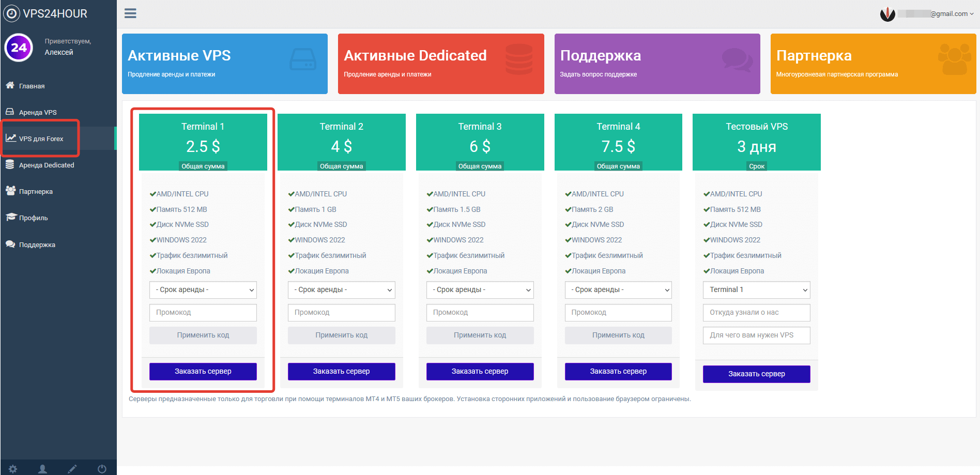This screenshot has height=475, width=980.
Task: Open Срок аренды dropdown for Terminal 2
Action: [x=342, y=290]
